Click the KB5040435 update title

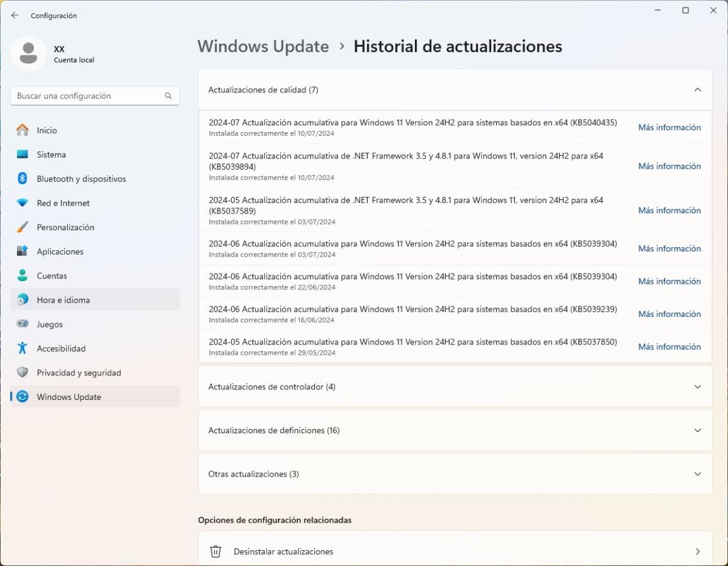(x=413, y=123)
